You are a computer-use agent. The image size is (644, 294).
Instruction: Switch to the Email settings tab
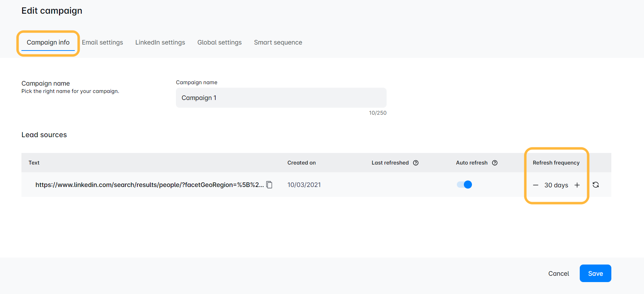(x=103, y=42)
